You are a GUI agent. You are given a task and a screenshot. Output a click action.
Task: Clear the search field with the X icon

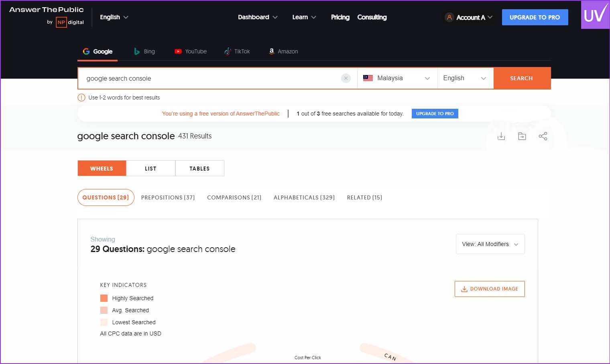[346, 78]
